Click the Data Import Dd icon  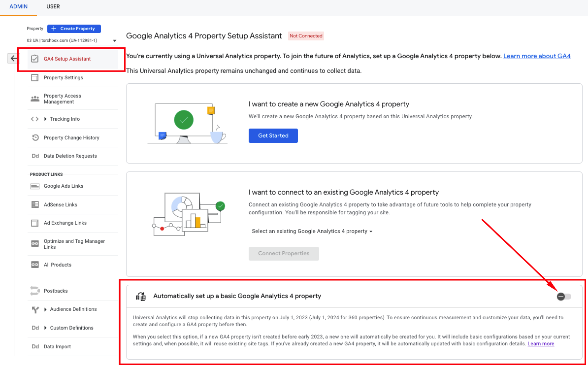(35, 346)
